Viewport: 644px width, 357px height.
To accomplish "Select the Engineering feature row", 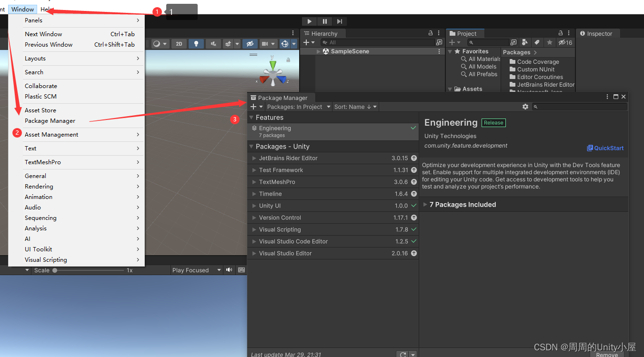I will point(333,132).
